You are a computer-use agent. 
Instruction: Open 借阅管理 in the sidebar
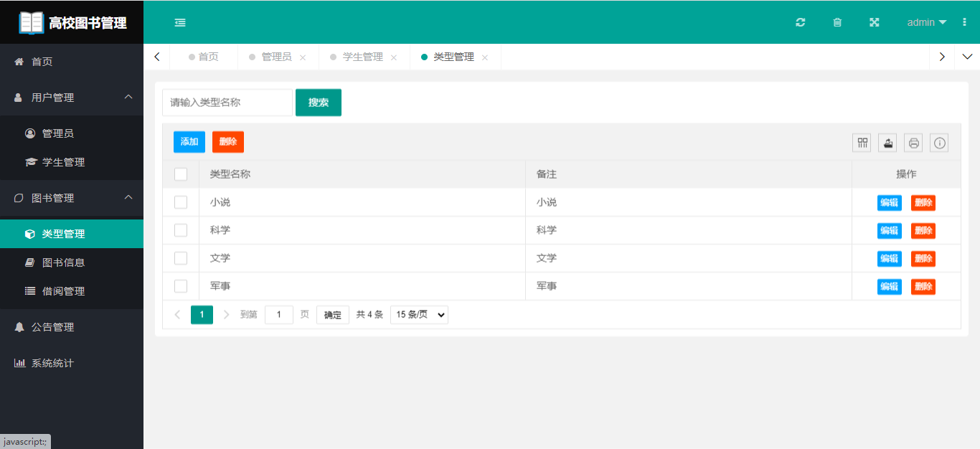(x=72, y=291)
